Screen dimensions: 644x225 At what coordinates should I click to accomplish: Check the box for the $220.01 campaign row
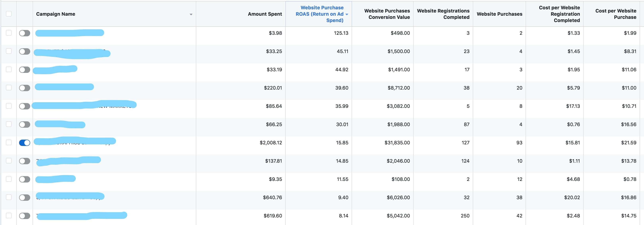[9, 88]
